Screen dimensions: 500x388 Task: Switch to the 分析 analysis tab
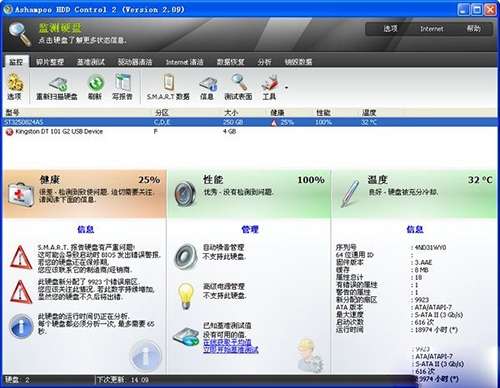coord(264,62)
